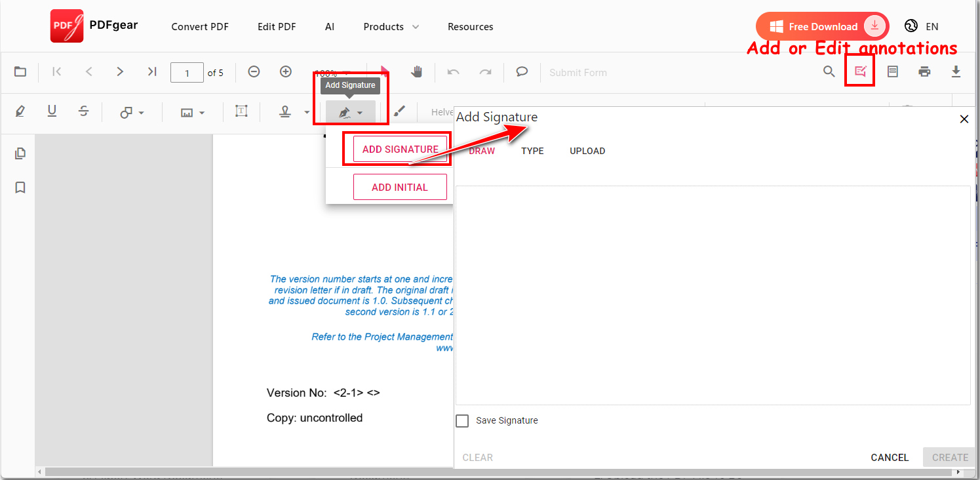Select the Strikethrough tool

[83, 111]
